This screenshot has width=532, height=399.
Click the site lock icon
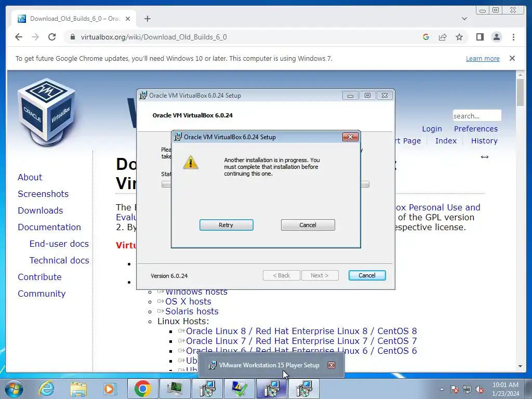[72, 37]
